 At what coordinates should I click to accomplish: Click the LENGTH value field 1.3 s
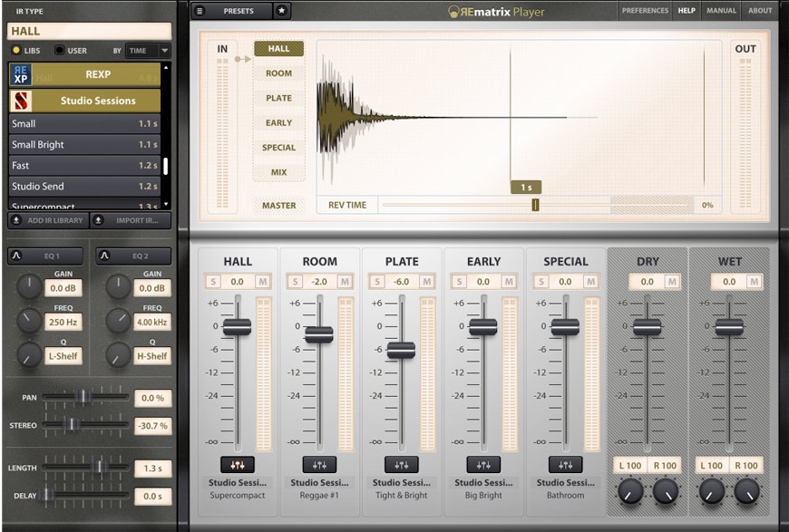click(153, 469)
